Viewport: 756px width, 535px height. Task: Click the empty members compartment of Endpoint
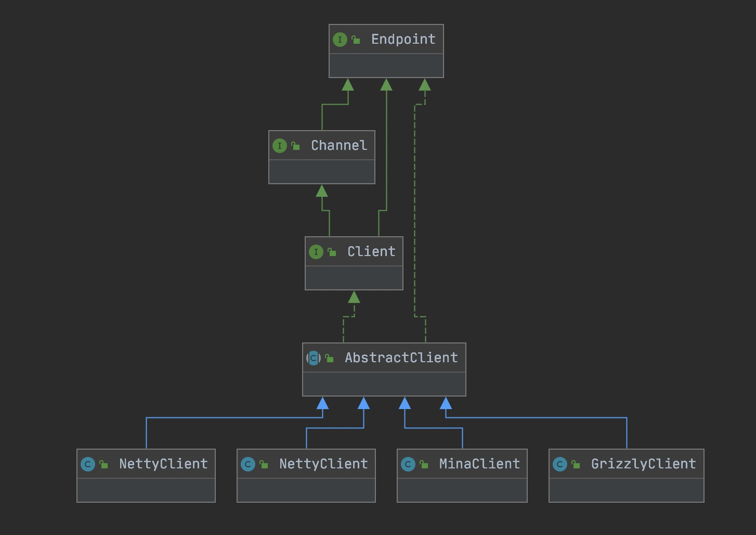click(x=386, y=66)
